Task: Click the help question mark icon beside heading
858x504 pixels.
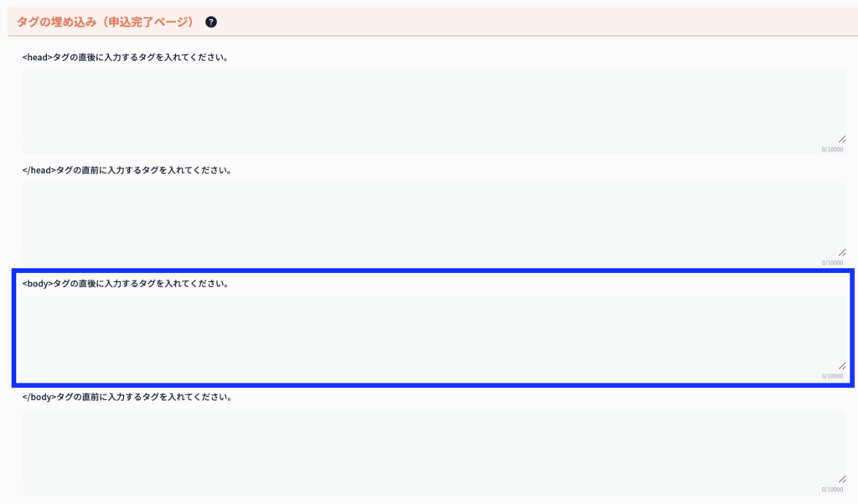Action: pos(211,22)
